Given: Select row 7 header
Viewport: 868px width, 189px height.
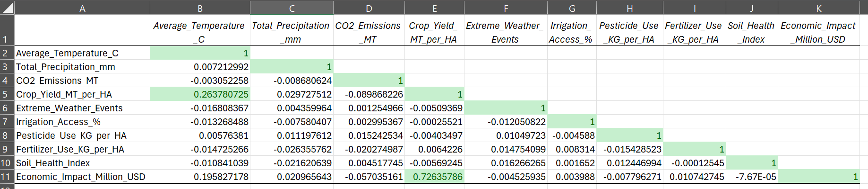Looking at the screenshot, I should pyautogui.click(x=7, y=122).
